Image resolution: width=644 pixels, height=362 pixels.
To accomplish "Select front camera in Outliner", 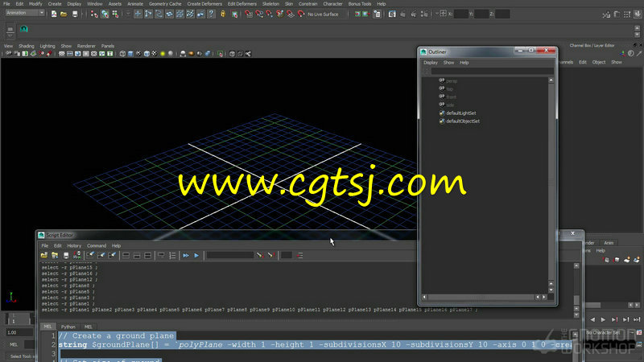I will tap(451, 97).
